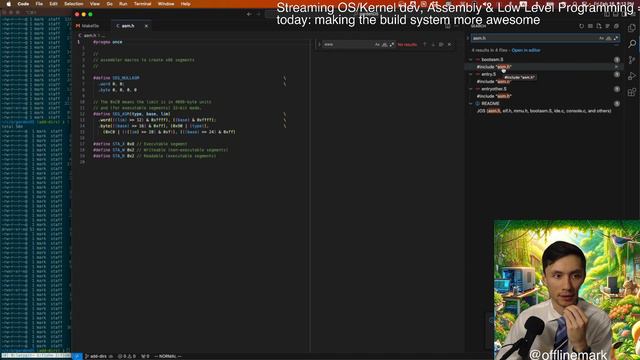Open the Terminal menu
640x360 pixels.
[142, 4]
